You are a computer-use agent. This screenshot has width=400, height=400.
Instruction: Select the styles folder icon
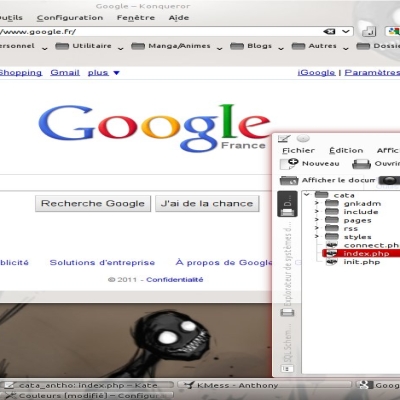pos(332,236)
